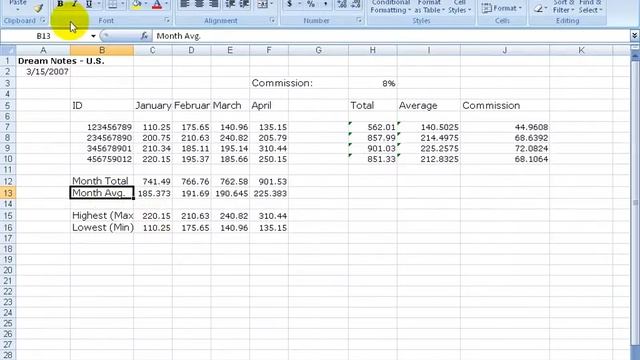640x360 pixels.
Task: Open Underline style dropdown arrow
Action: click(x=98, y=4)
